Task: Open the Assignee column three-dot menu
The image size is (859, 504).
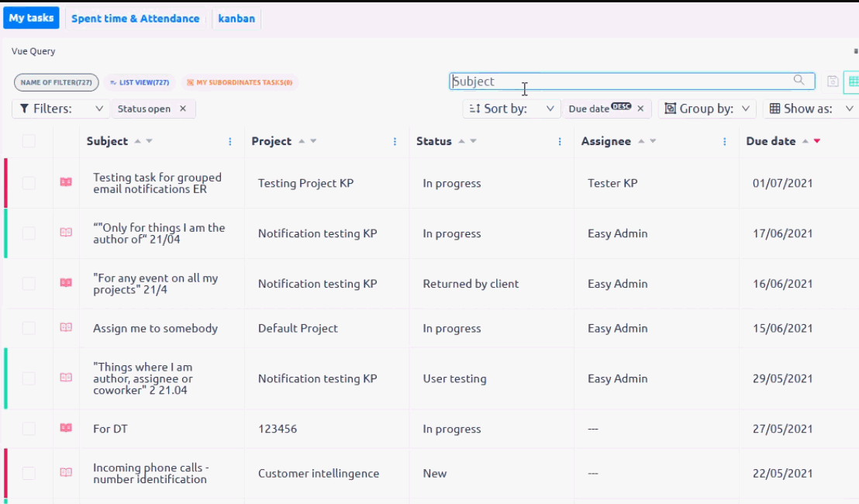Action: click(725, 142)
